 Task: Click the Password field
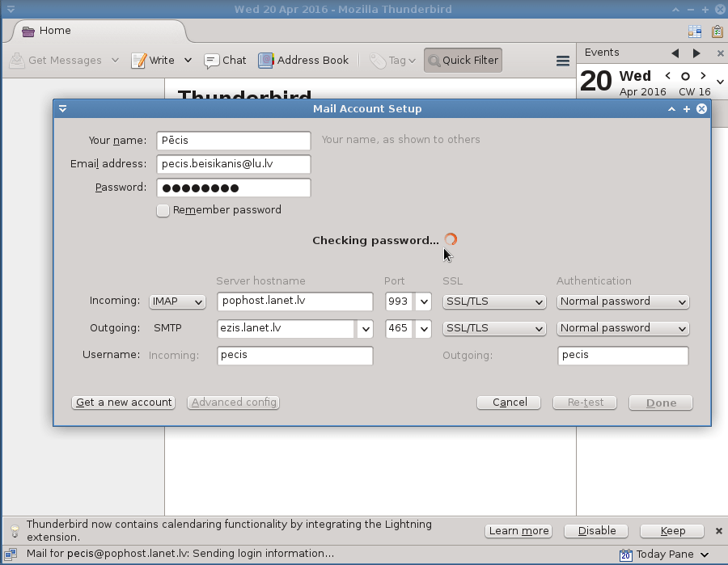click(x=234, y=188)
